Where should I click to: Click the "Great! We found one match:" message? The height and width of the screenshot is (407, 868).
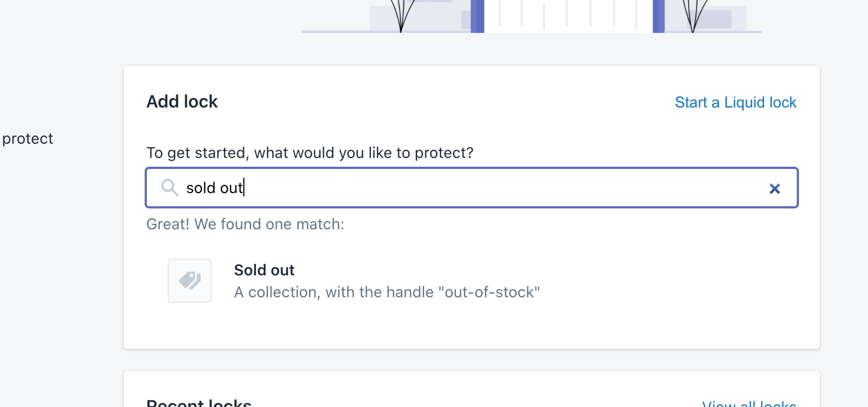[245, 224]
